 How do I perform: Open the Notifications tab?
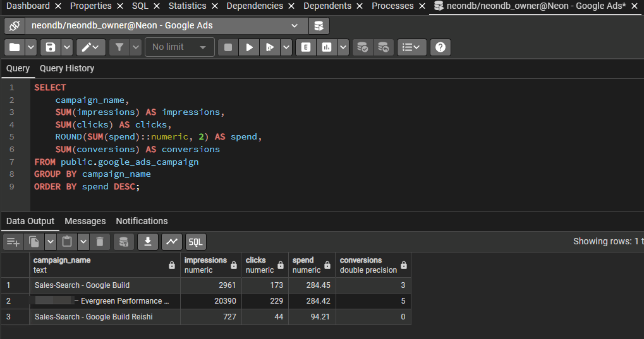tap(142, 221)
